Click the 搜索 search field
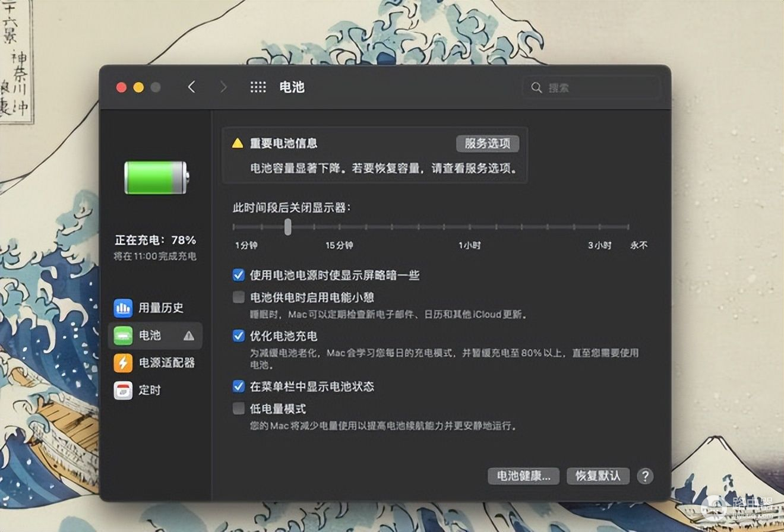784x532 pixels. pyautogui.click(x=592, y=87)
